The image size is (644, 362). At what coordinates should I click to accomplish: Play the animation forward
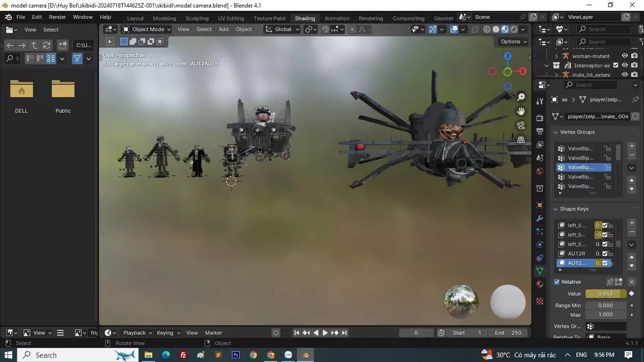(x=325, y=333)
